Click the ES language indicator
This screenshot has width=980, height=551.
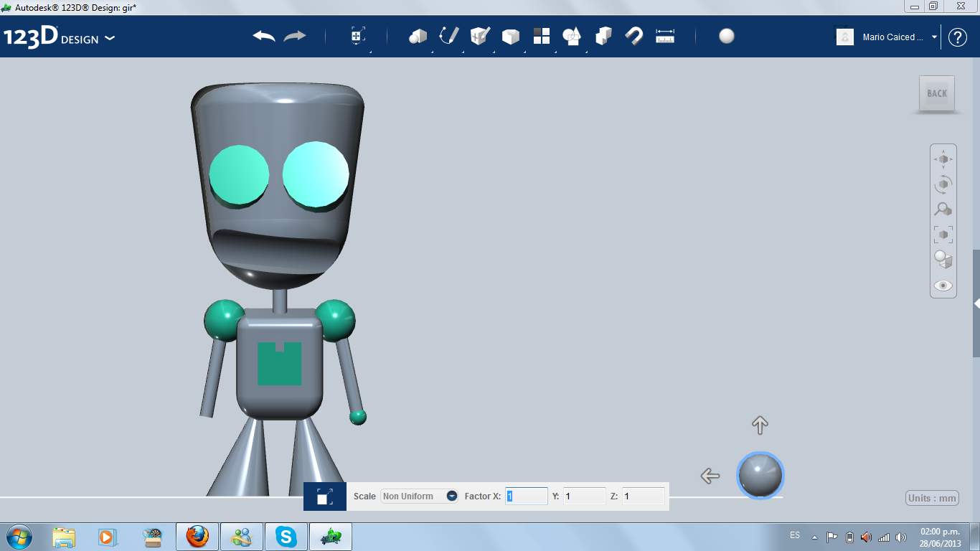(x=795, y=535)
